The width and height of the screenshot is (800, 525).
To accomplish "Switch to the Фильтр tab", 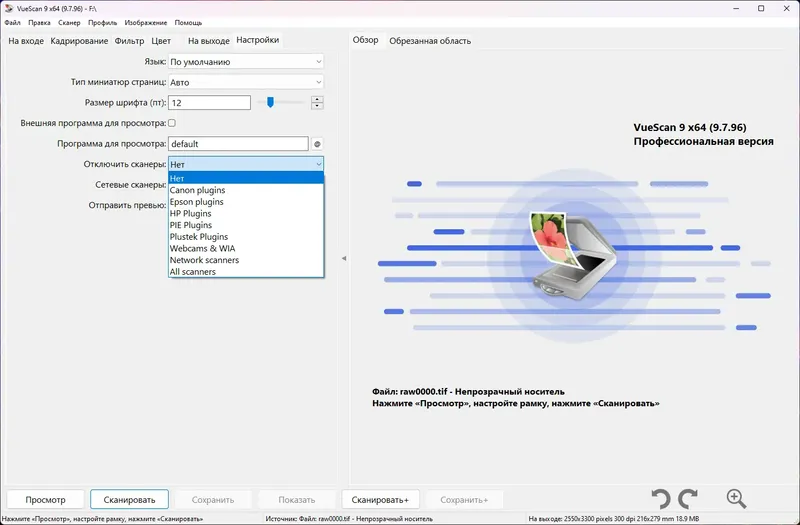I will point(130,41).
